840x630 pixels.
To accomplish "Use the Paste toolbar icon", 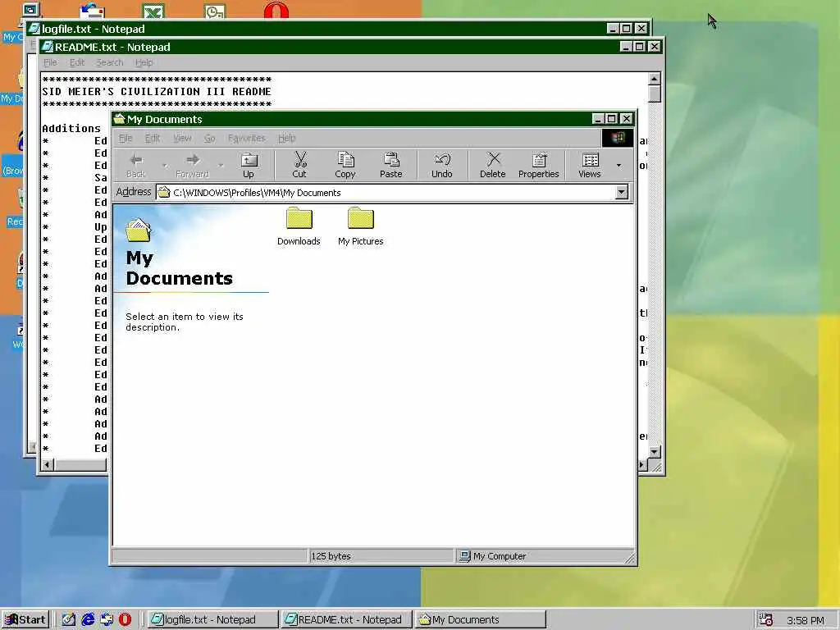I will pos(391,165).
